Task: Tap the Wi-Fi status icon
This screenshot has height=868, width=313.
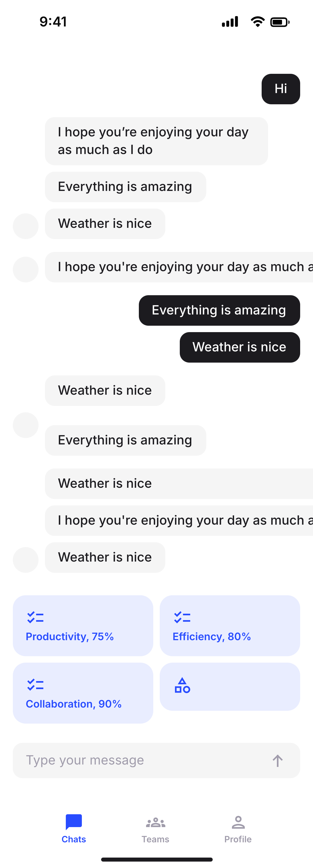Action: (x=257, y=22)
